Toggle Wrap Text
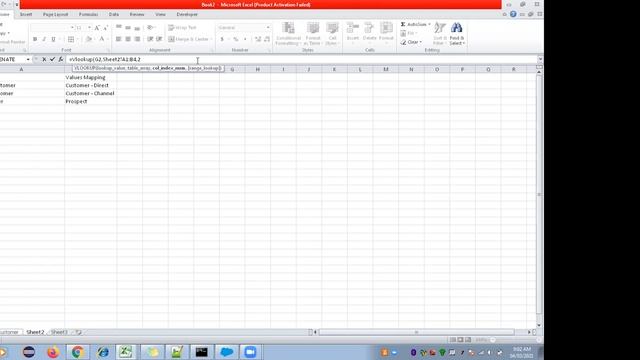 click(x=182, y=28)
